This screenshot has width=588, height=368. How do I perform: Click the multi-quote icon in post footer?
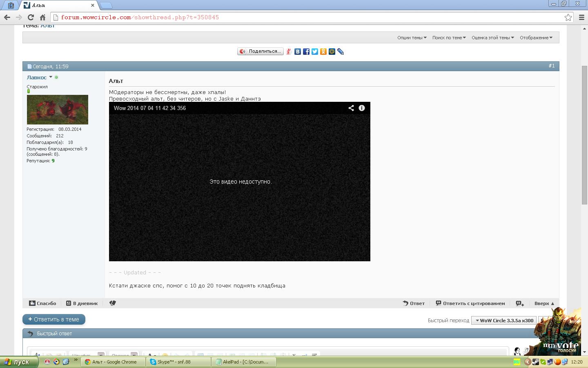tap(519, 303)
